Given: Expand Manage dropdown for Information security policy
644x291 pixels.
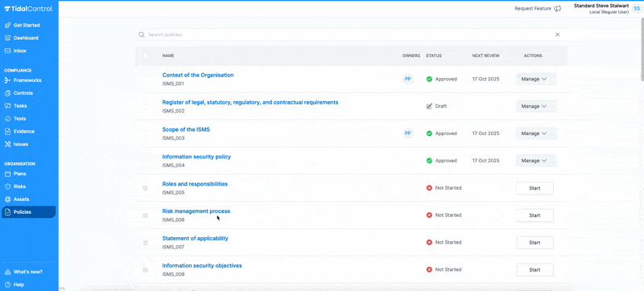Looking at the screenshot, I should pyautogui.click(x=536, y=161).
